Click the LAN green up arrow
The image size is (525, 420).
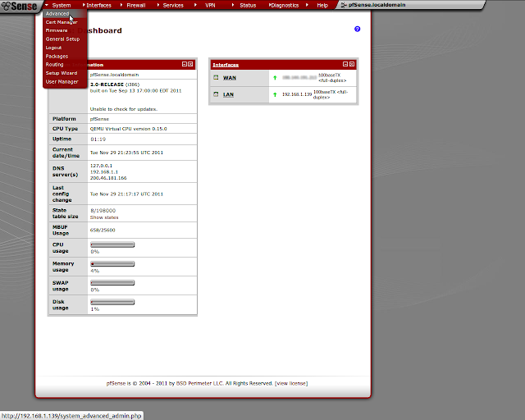(x=275, y=94)
